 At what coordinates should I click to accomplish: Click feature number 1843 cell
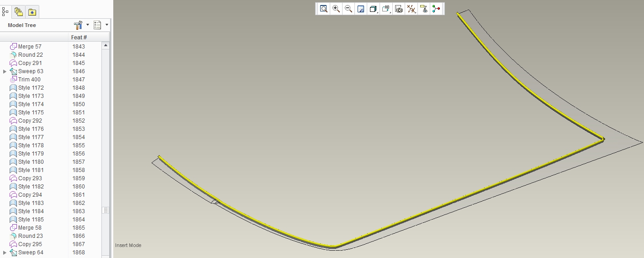(x=79, y=47)
